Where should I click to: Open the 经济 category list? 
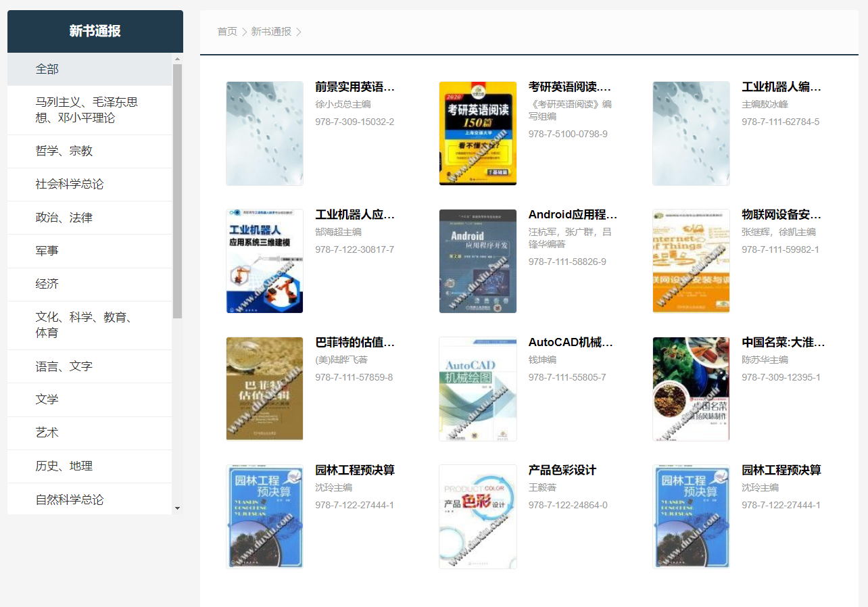47,283
